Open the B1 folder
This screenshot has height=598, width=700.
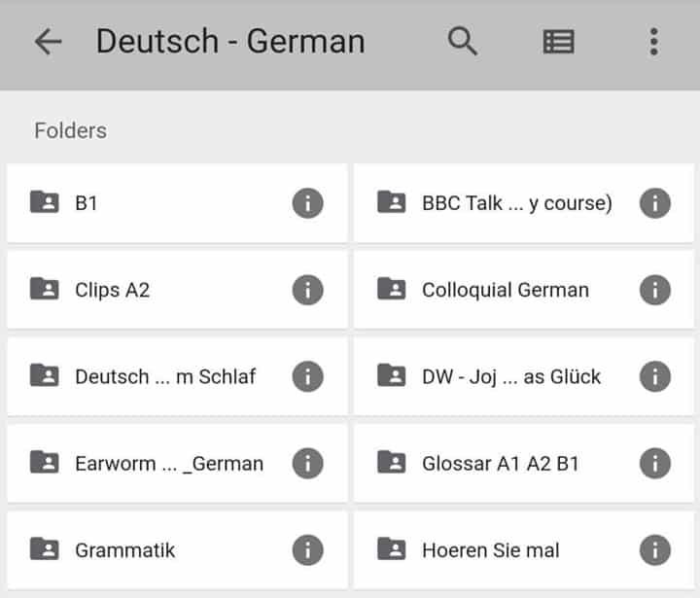(146, 203)
